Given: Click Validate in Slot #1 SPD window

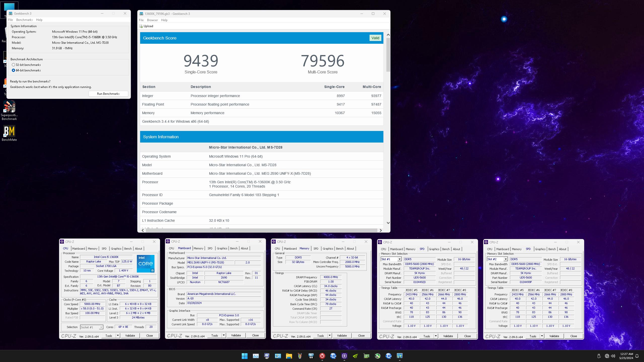Looking at the screenshot, I should pyautogui.click(x=448, y=336).
